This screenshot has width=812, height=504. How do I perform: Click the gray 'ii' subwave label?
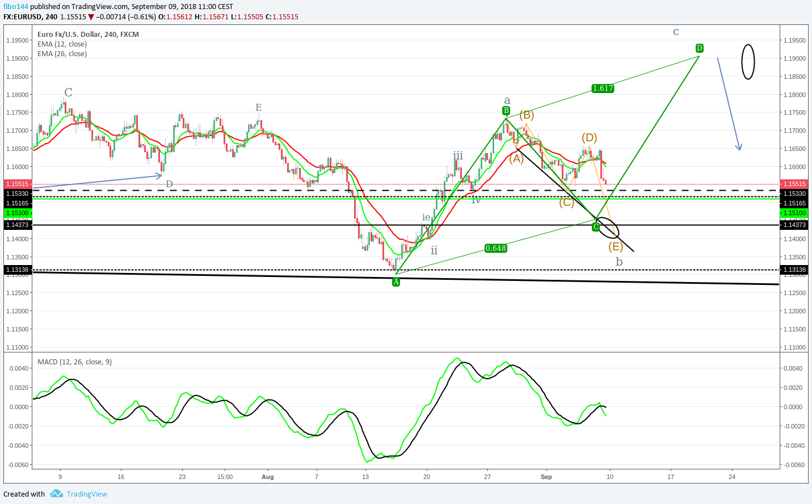(x=434, y=250)
